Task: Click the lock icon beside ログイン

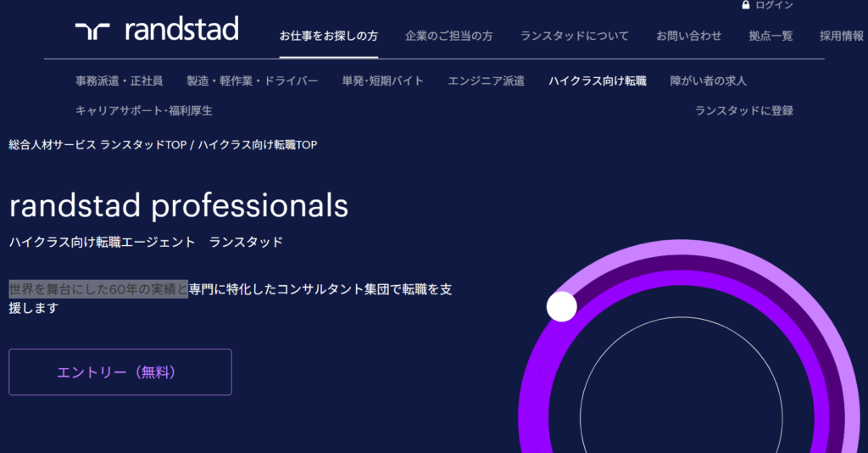Action: point(746,5)
